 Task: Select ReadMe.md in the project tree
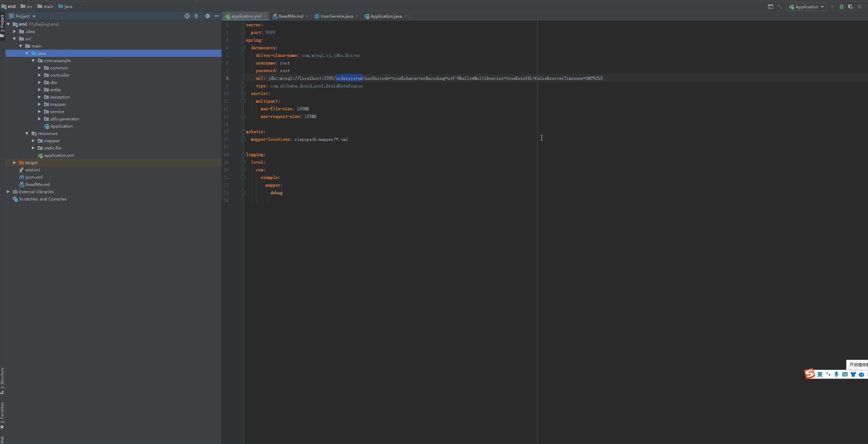coord(37,185)
